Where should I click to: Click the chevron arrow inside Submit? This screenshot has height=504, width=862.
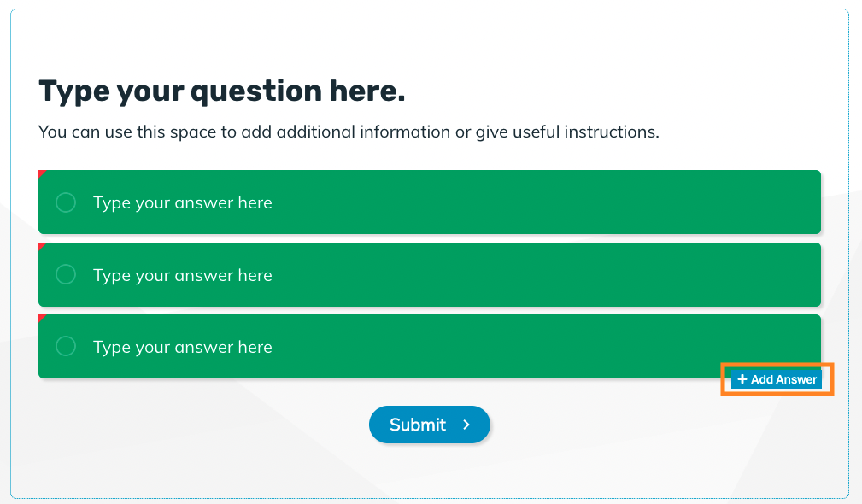[466, 425]
